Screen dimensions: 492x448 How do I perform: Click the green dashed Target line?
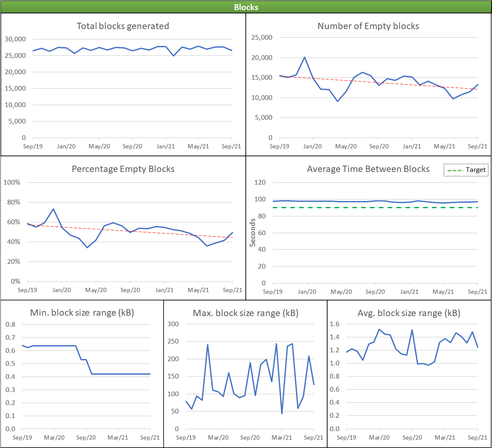point(375,208)
